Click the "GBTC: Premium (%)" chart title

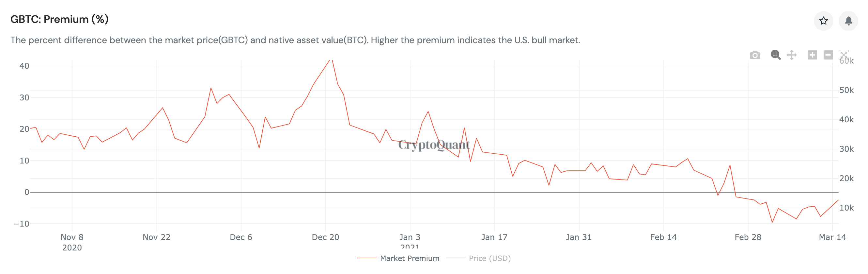59,19
